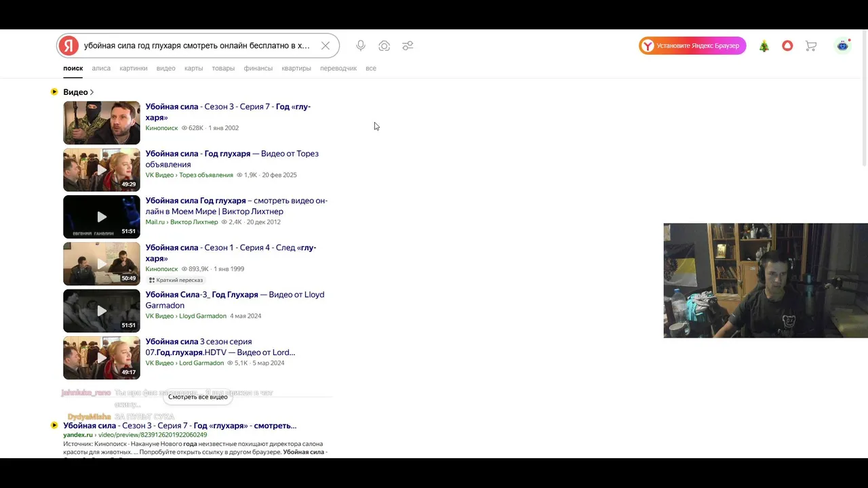Switch to the квартиры tab
Viewport: 868px width, 488px height.
point(296,68)
